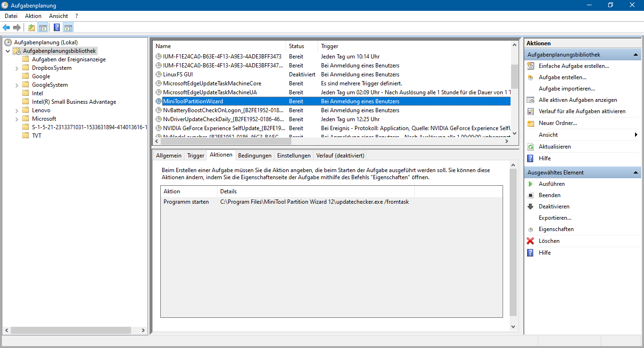Click Hilfe icon under Aufgabenplanungsbibliothek section
This screenshot has height=348, width=644.
(530, 158)
